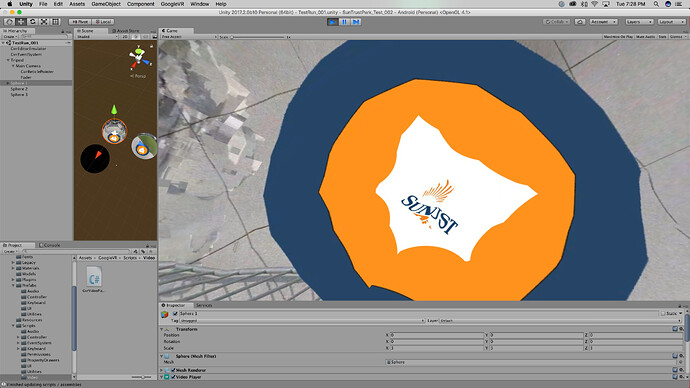Open the Layers dropdown
Viewport: 690px width, 388px height.
[639, 22]
